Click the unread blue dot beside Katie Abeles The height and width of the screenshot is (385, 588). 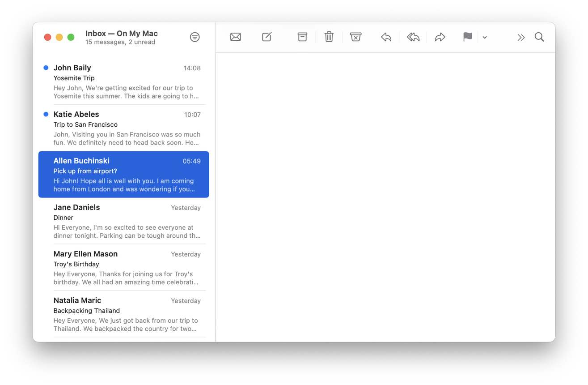tap(46, 115)
